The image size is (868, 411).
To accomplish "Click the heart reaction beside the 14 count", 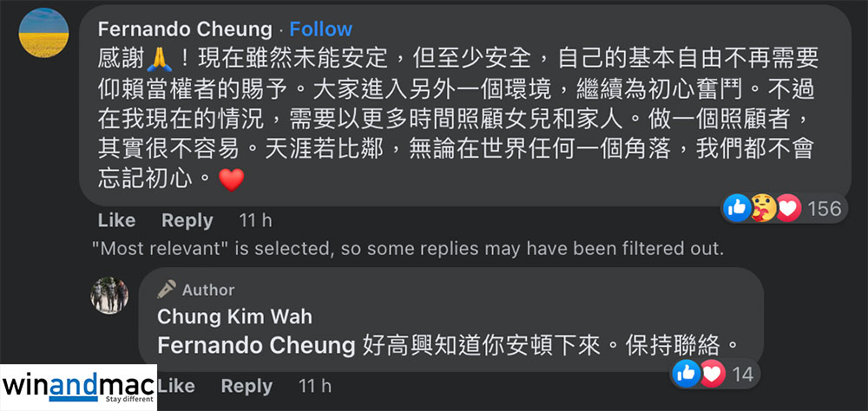I will point(712,374).
